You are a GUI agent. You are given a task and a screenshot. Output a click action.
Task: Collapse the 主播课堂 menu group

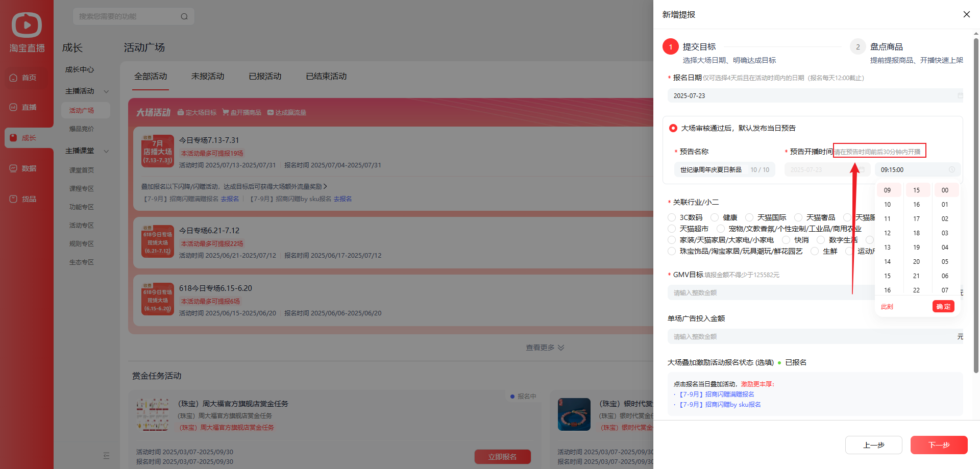(x=106, y=151)
